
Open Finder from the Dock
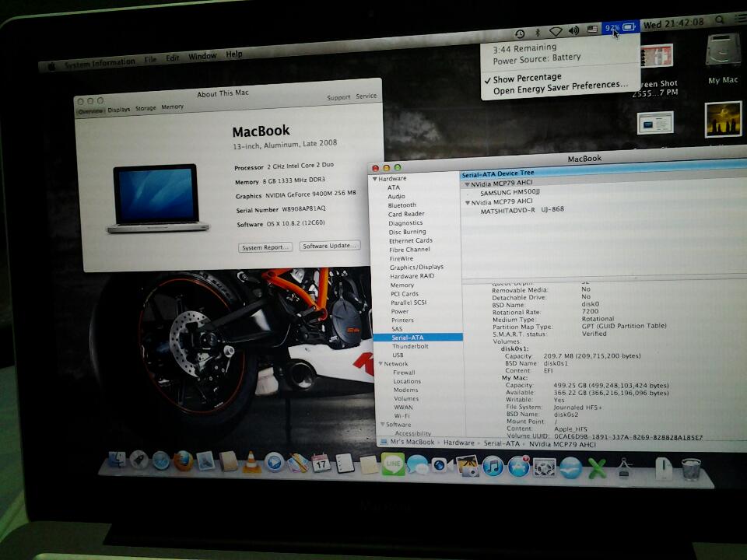pos(117,460)
